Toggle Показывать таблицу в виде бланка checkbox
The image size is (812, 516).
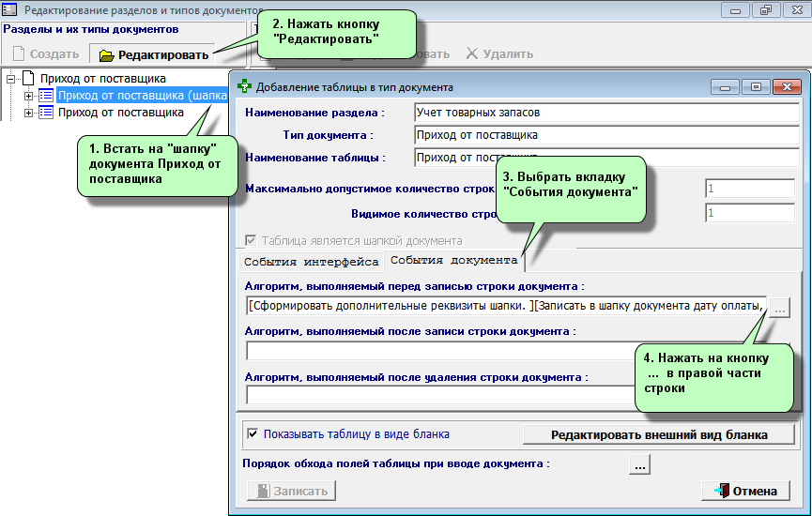pyautogui.click(x=252, y=434)
